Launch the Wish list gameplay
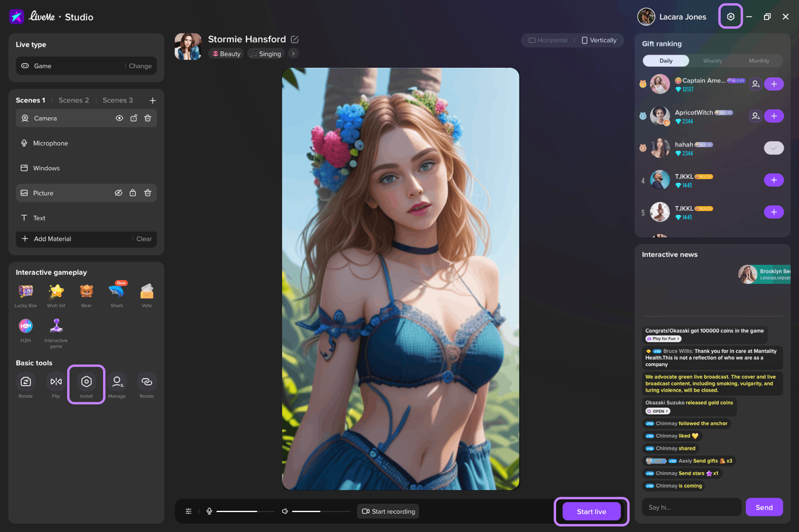The width and height of the screenshot is (799, 532). click(x=56, y=292)
